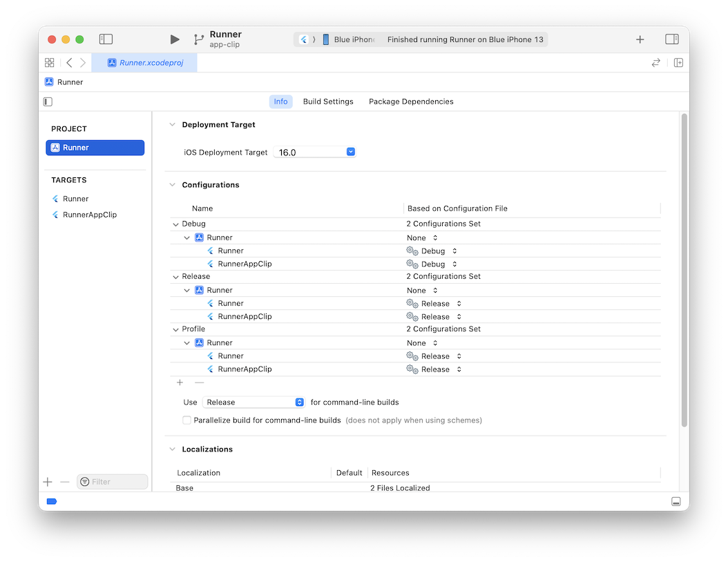728x562 pixels.
Task: Select the Runner project in the sidebar
Action: [95, 148]
